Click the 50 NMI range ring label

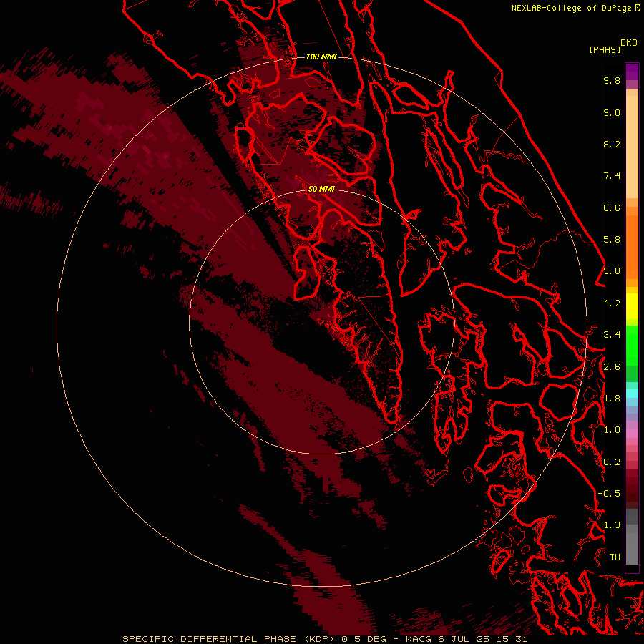click(321, 189)
